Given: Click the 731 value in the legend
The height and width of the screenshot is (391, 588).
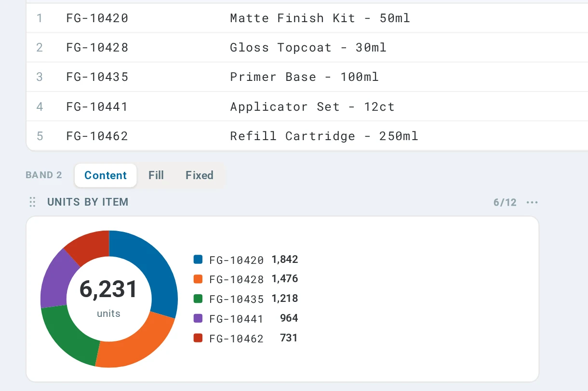Looking at the screenshot, I should [x=289, y=338].
